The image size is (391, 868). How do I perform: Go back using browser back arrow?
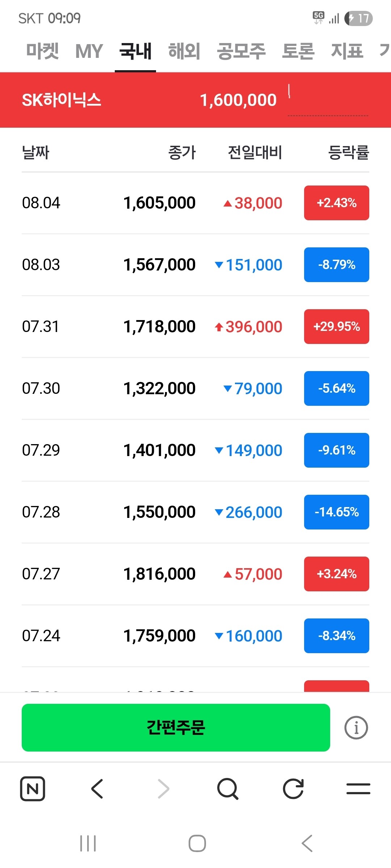[97, 788]
